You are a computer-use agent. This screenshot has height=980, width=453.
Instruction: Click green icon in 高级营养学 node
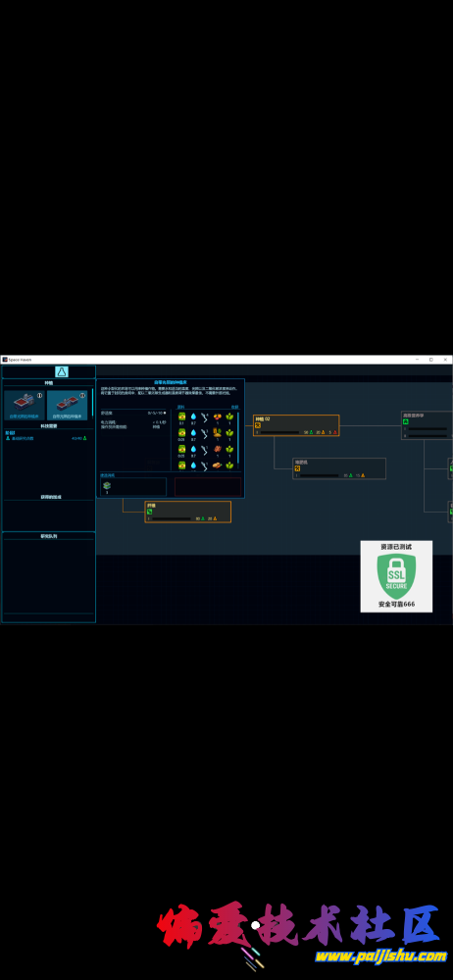[x=406, y=421]
